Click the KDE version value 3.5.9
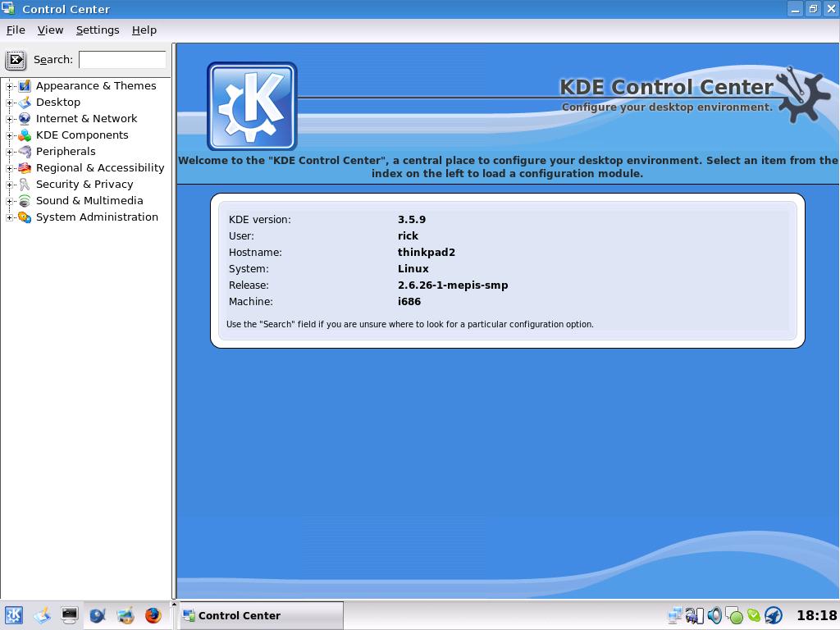Image resolution: width=840 pixels, height=630 pixels. click(412, 219)
